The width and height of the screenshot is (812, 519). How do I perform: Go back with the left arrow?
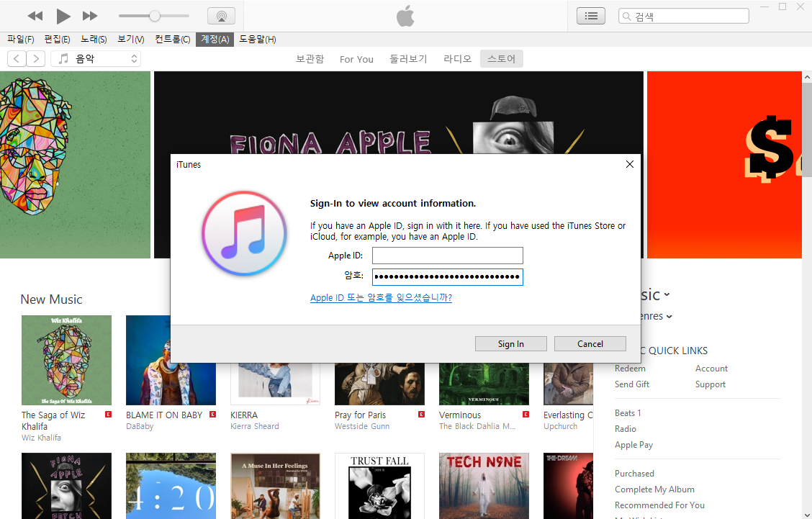tap(17, 58)
